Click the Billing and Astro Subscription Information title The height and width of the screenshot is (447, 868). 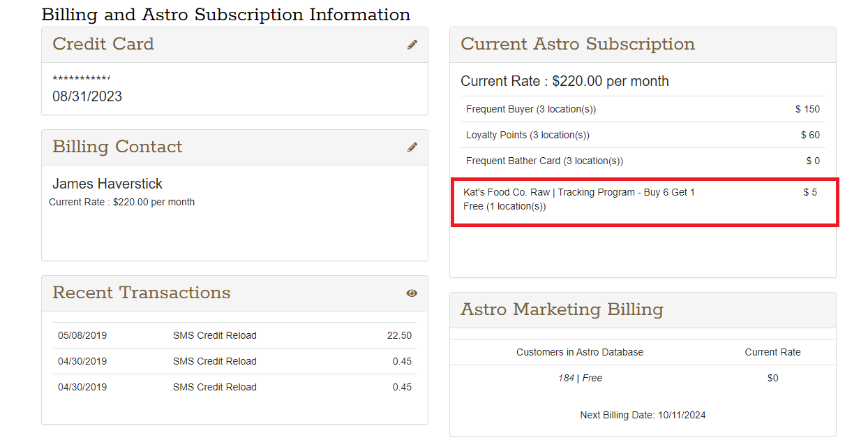[x=226, y=15]
